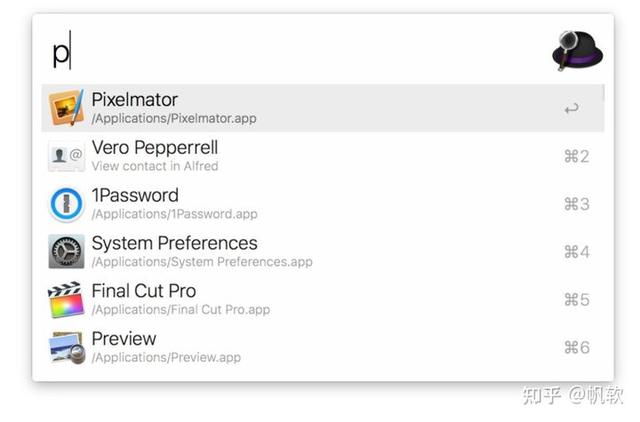640x422 pixels.
Task: Click the Preview app icon
Action: [67, 347]
